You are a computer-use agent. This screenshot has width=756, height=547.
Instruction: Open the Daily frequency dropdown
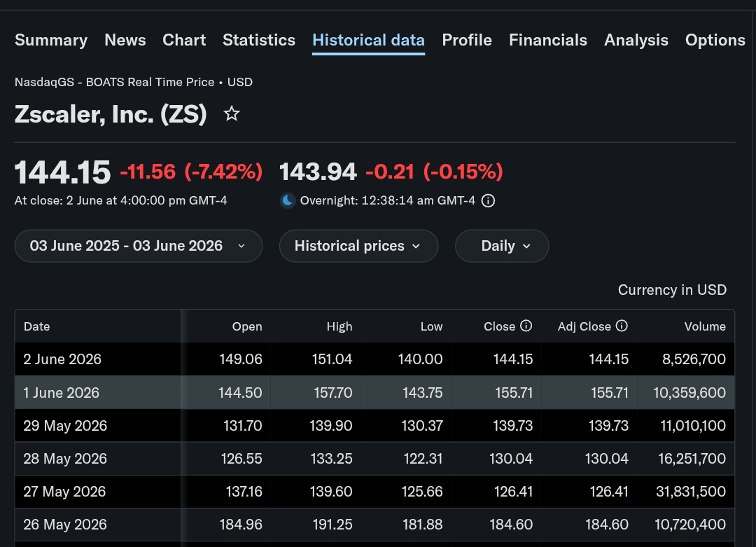coord(501,246)
